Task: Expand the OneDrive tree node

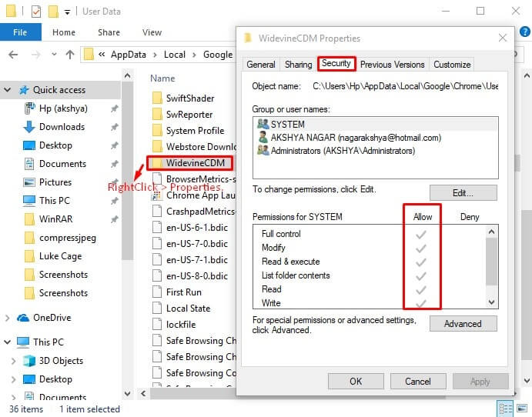Action: pyautogui.click(x=7, y=318)
